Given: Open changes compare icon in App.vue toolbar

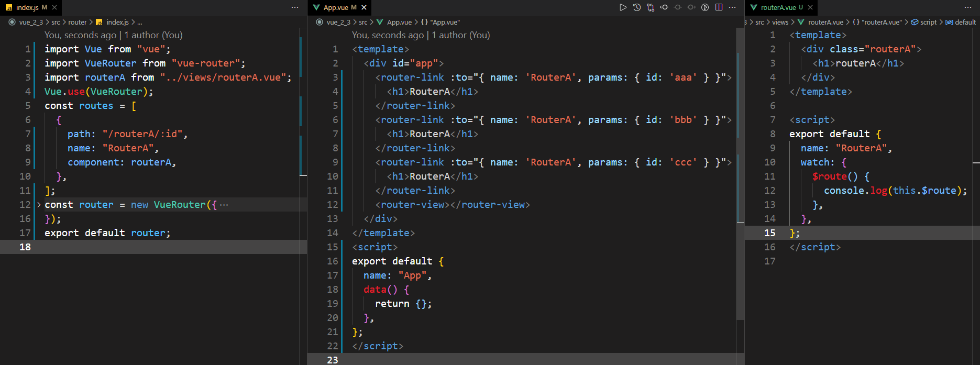Looking at the screenshot, I should (x=650, y=7).
